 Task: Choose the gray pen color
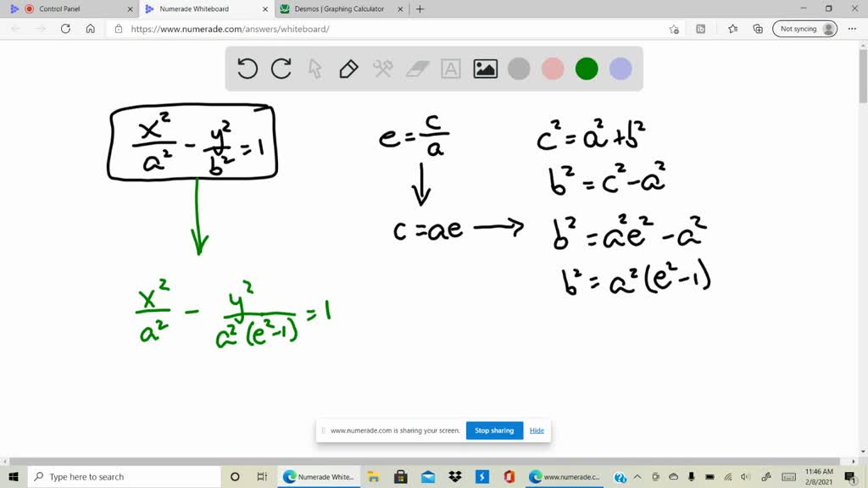(519, 69)
